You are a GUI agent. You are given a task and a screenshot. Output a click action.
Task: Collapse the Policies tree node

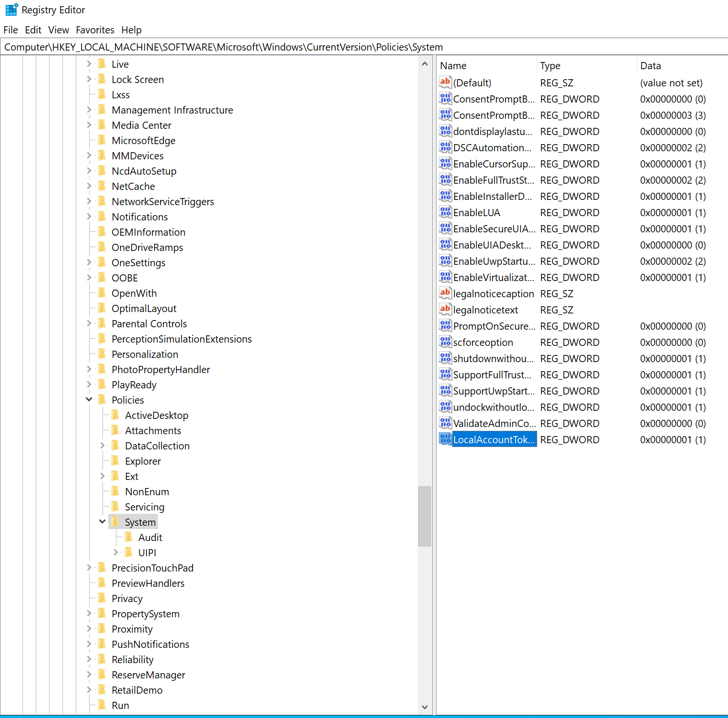pyautogui.click(x=89, y=400)
